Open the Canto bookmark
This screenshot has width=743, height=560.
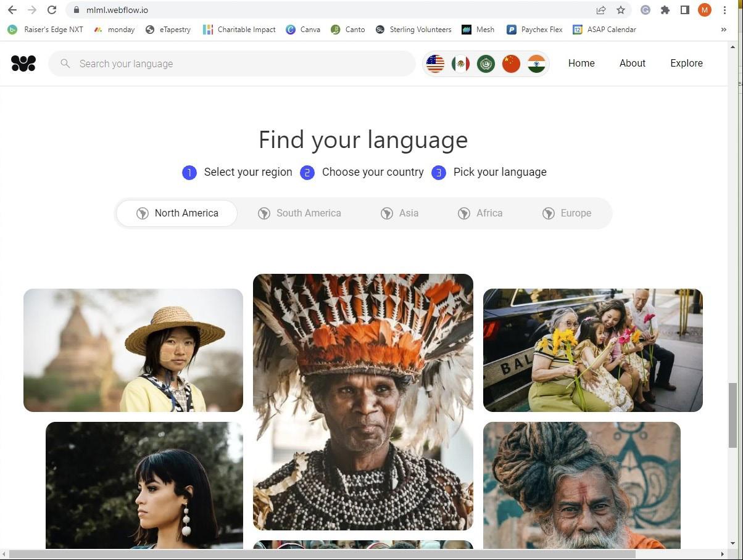pyautogui.click(x=348, y=29)
